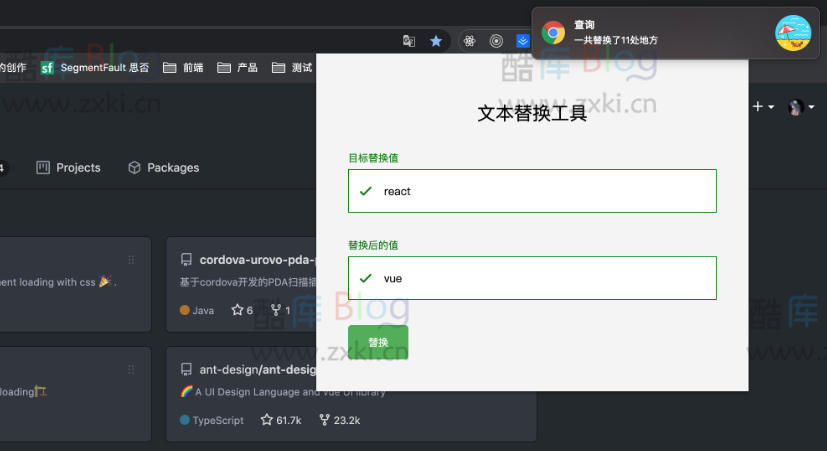Click the fork count 1 on cordova repo
This screenshot has height=451, width=827.
[x=281, y=310]
